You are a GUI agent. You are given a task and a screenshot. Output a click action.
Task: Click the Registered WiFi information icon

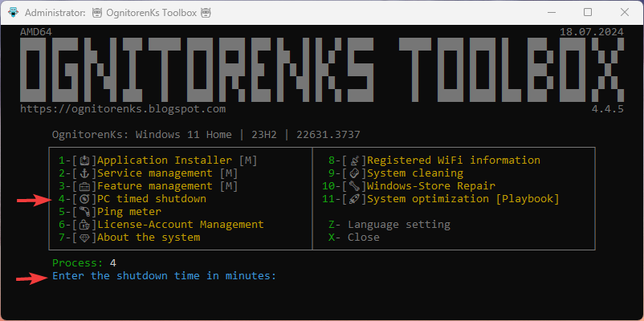pyautogui.click(x=354, y=160)
